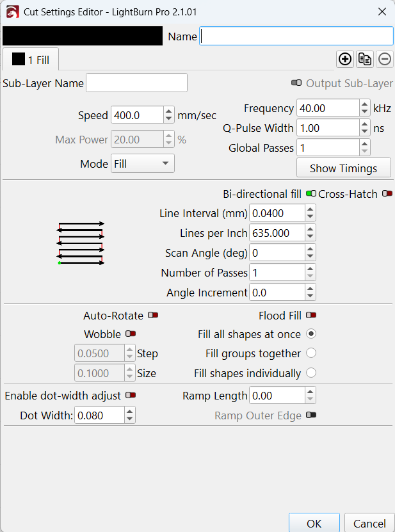Toggle Enable dot-width adjust switch
Image resolution: width=395 pixels, height=532 pixels.
tap(131, 395)
